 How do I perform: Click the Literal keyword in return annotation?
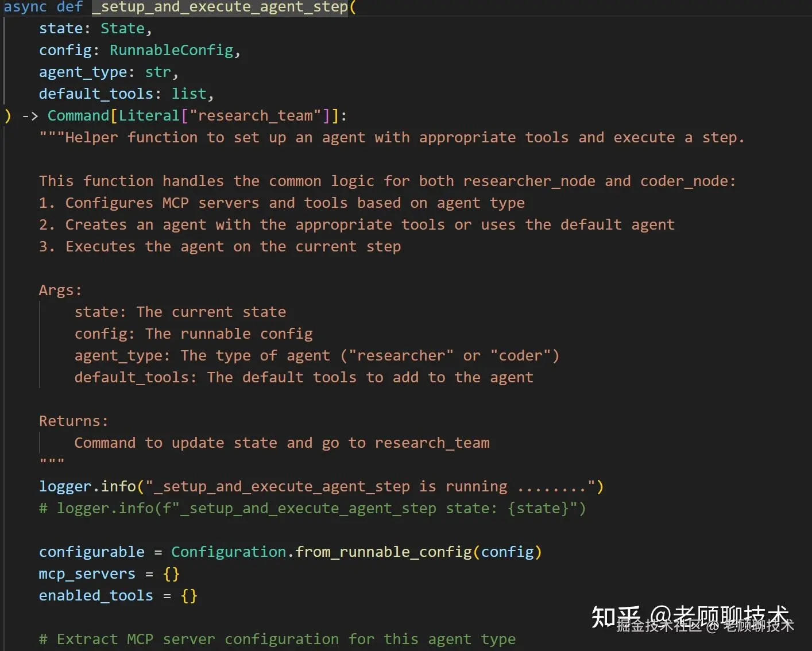click(149, 116)
